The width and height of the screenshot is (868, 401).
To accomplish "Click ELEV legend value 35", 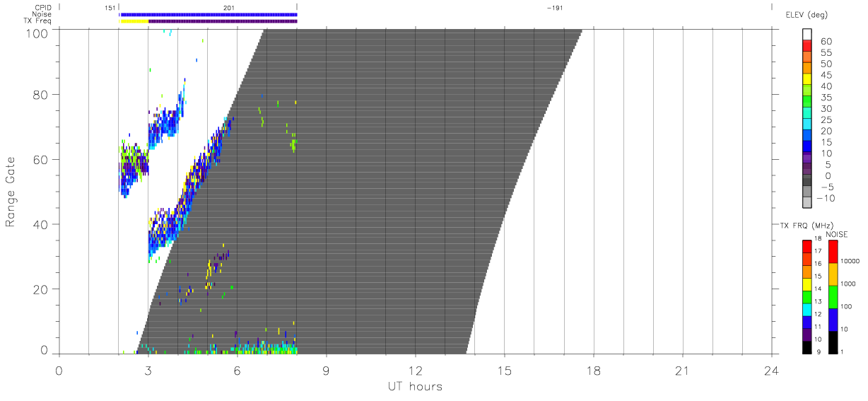I will point(827,98).
